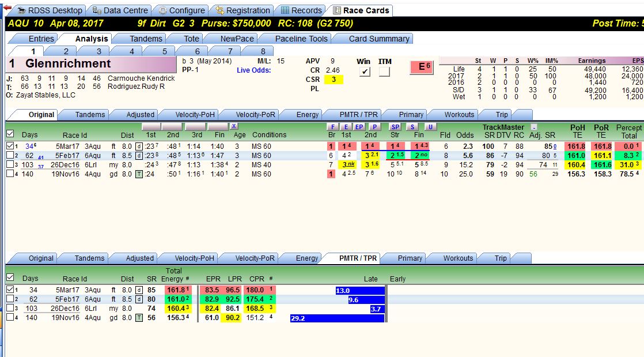Switch to the Entries tab
The height and width of the screenshot is (357, 644).
pos(41,39)
